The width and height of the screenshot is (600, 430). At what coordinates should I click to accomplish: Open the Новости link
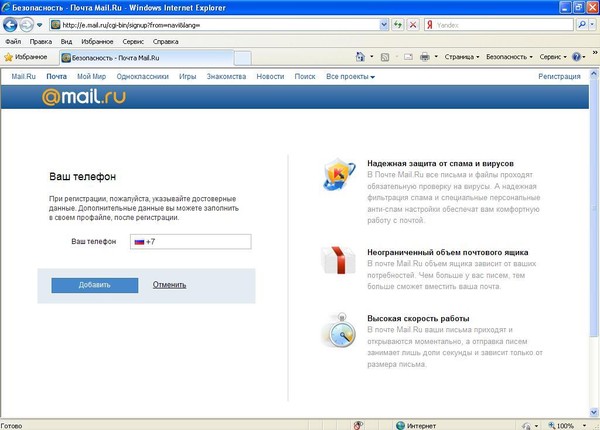270,77
